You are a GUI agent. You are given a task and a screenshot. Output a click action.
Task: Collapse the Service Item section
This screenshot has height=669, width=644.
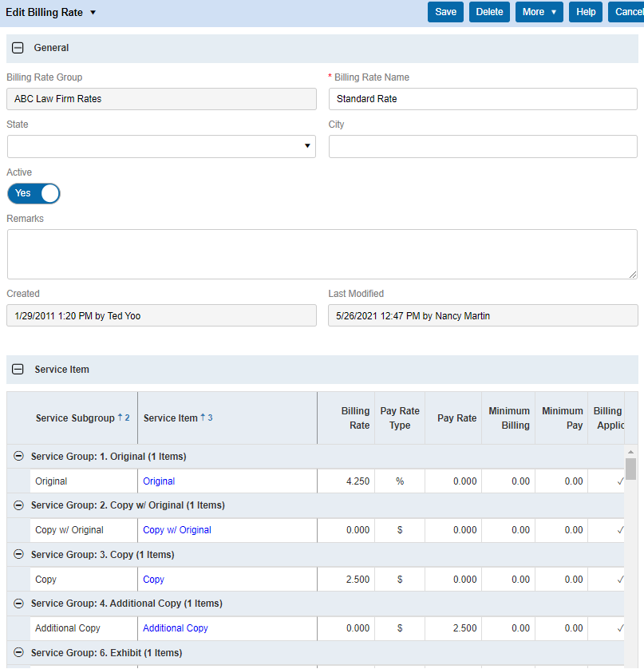(18, 370)
